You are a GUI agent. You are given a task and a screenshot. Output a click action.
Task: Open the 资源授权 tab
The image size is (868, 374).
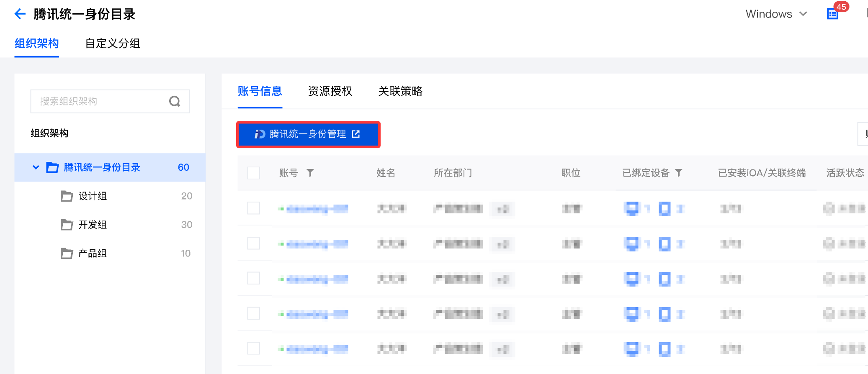pos(330,91)
